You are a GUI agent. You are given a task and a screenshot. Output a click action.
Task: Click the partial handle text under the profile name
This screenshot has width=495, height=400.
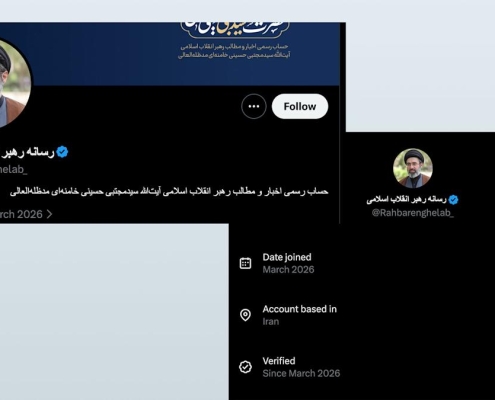click(13, 170)
